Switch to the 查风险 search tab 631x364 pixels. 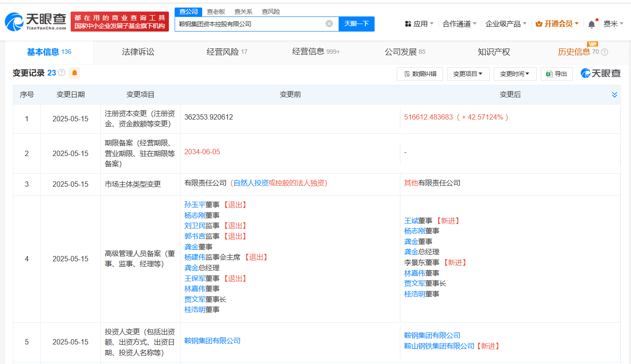tap(271, 12)
